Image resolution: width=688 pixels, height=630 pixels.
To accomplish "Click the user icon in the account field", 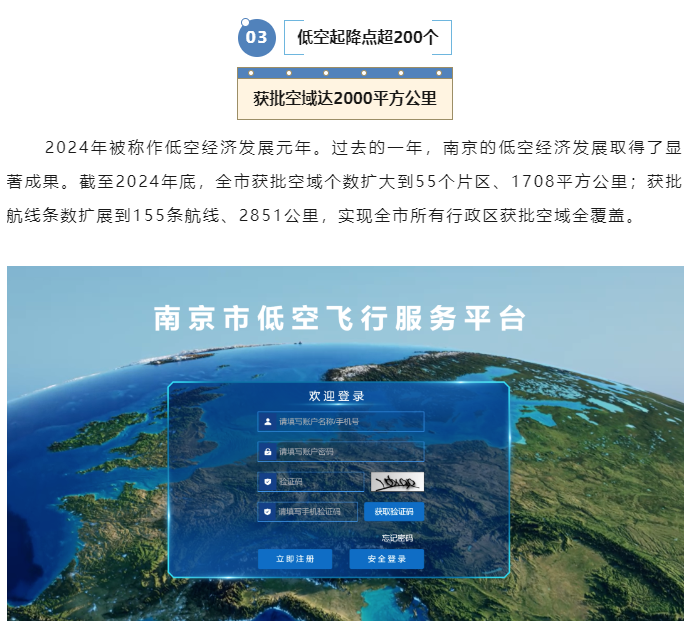I will [268, 422].
